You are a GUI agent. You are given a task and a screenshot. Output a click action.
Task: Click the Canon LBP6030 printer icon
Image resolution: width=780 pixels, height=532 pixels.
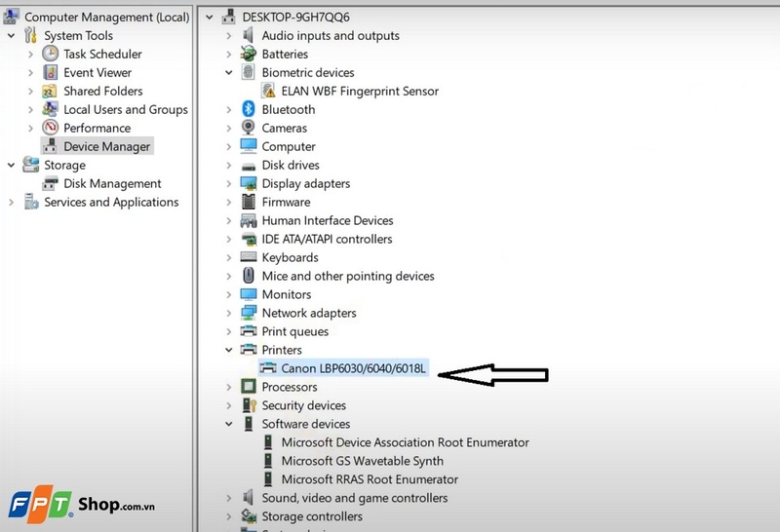[268, 368]
